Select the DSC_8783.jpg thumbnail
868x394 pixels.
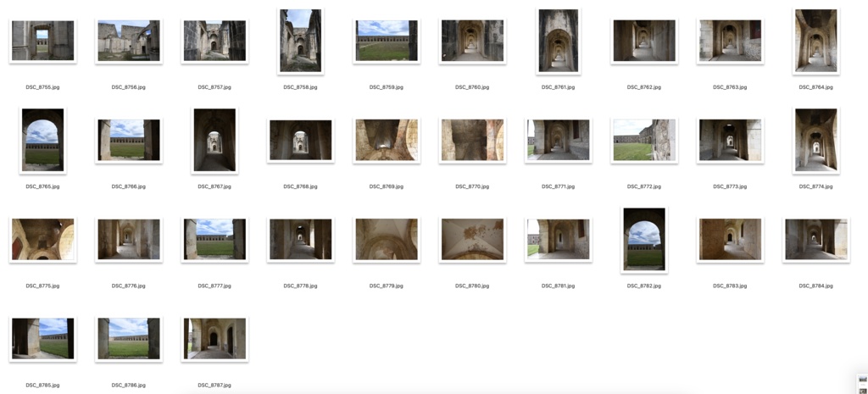tap(730, 239)
